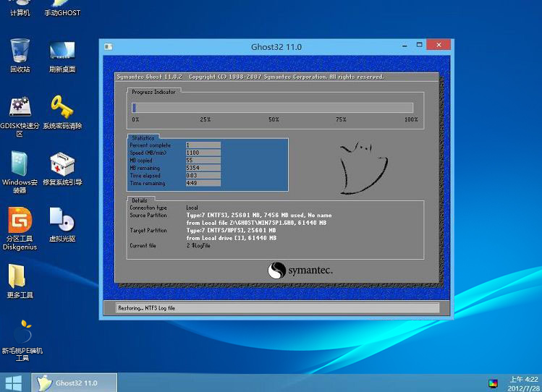The height and width of the screenshot is (392, 542).
Task: Open 系统密码清除 key icon
Action: [62, 112]
